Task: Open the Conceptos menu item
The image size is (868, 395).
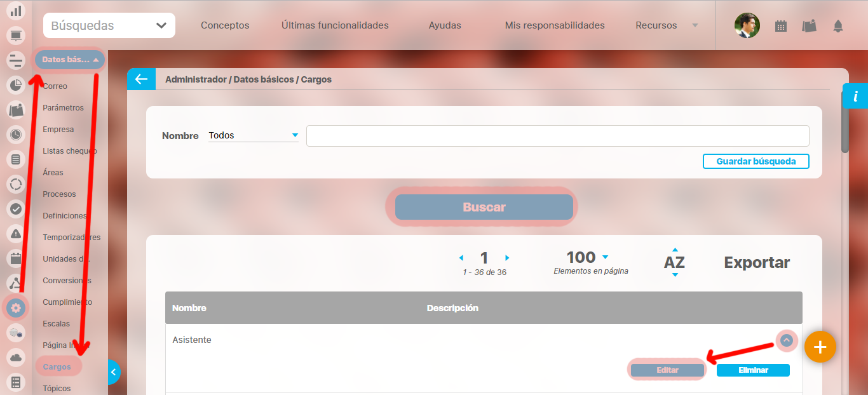Action: coord(225,25)
